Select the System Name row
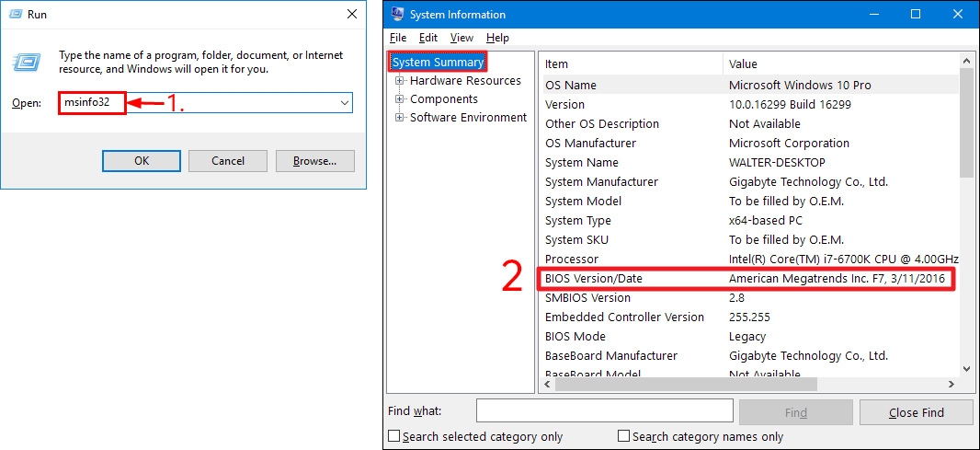980x450 pixels. (x=749, y=163)
